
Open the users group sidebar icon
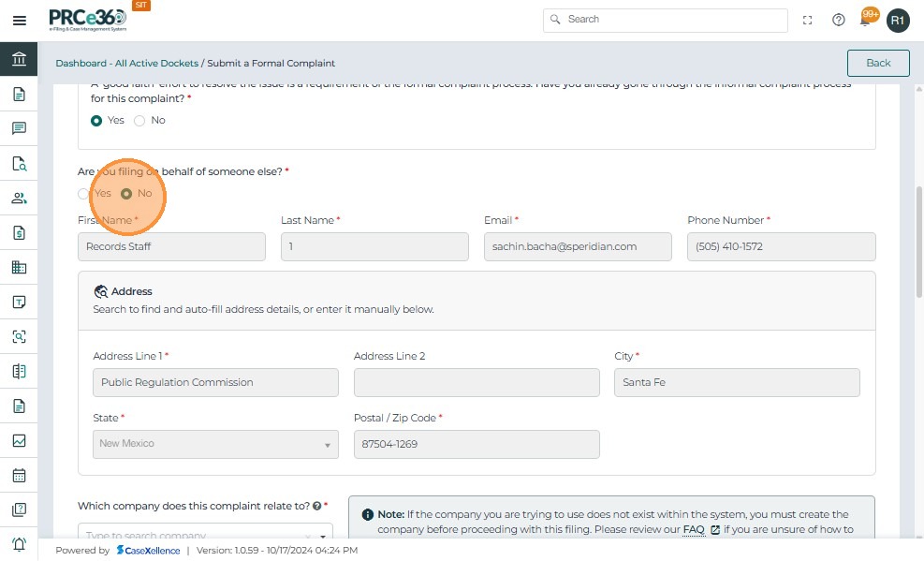tap(19, 199)
